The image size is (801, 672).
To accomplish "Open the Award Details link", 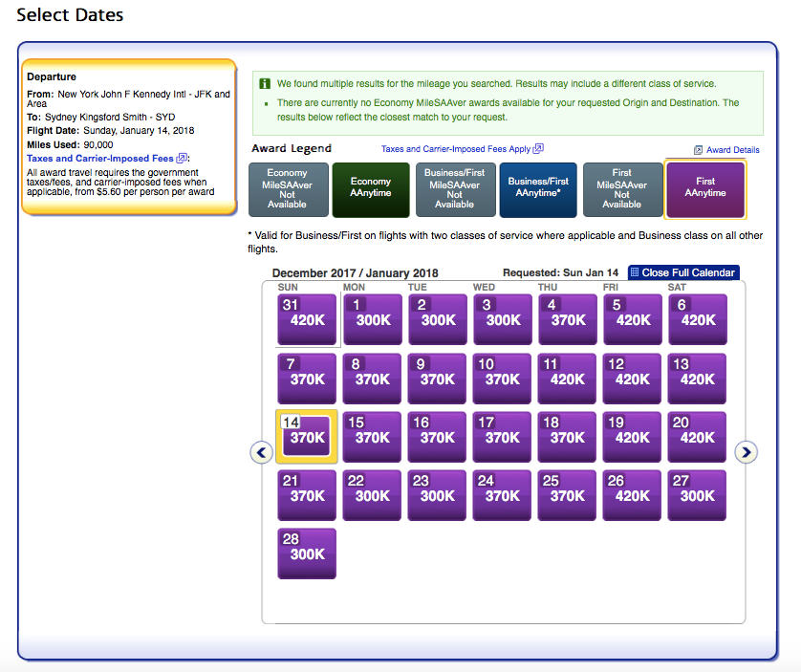I will coord(732,150).
